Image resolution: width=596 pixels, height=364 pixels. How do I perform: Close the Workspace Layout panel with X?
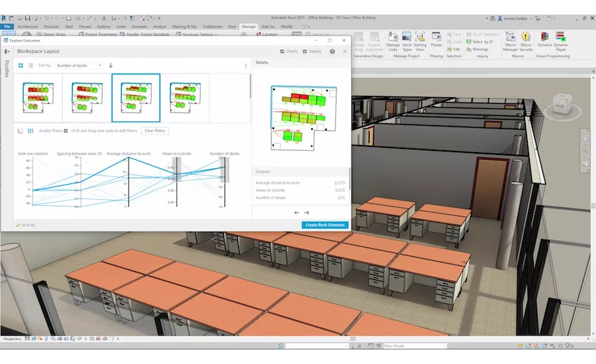coord(345,52)
